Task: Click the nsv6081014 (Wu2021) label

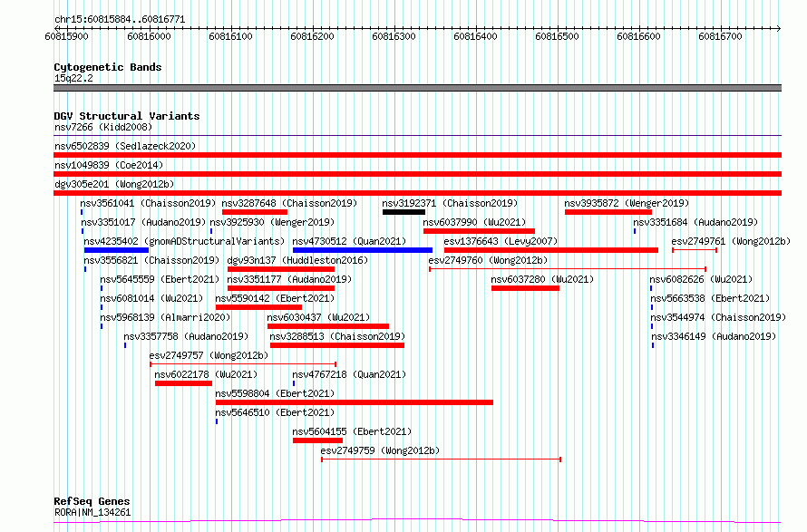Action: pos(151,298)
